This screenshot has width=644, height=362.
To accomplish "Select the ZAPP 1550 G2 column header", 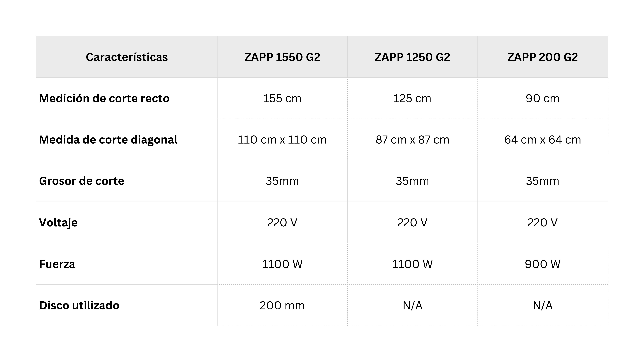I will (x=282, y=57).
